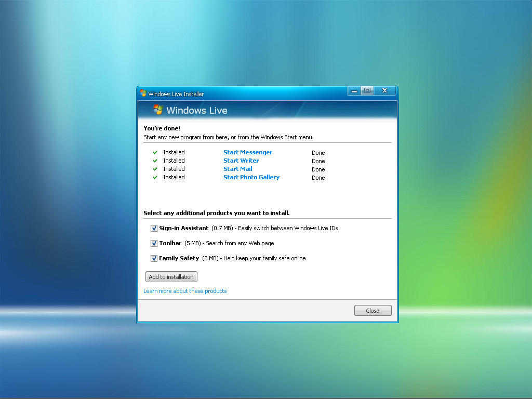Click the green checkmark beside Messenger's Installed status

155,152
